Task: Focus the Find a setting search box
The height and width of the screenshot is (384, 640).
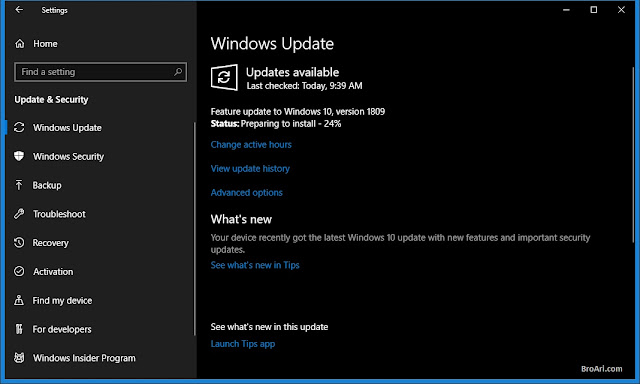Action: pos(100,72)
